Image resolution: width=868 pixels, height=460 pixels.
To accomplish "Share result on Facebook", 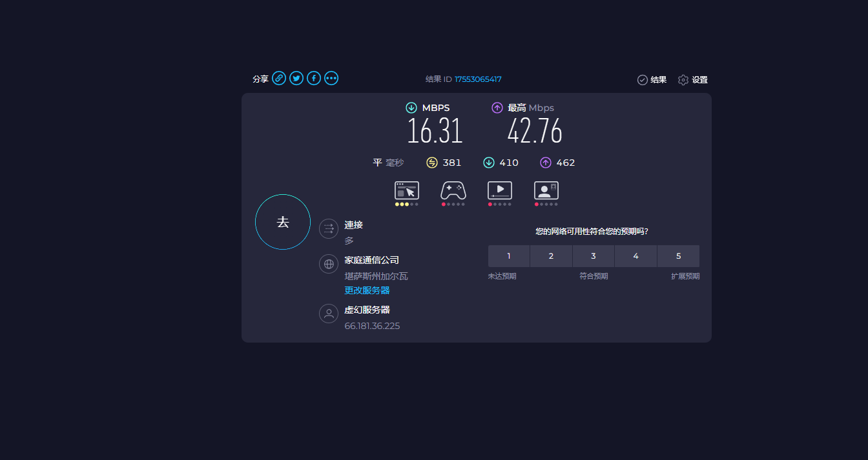I will [314, 78].
